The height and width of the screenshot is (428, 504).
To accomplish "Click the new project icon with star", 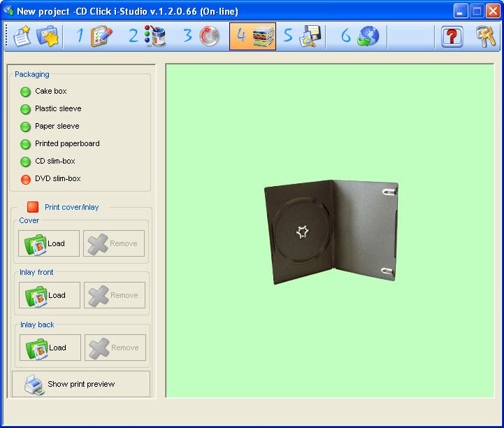I will (22, 36).
